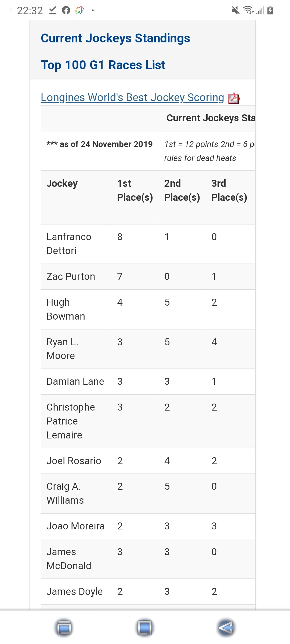Viewport: 290px width, 644px height.
Task: Open the PDF icon beside Jockey Scoring
Action: coord(234,98)
